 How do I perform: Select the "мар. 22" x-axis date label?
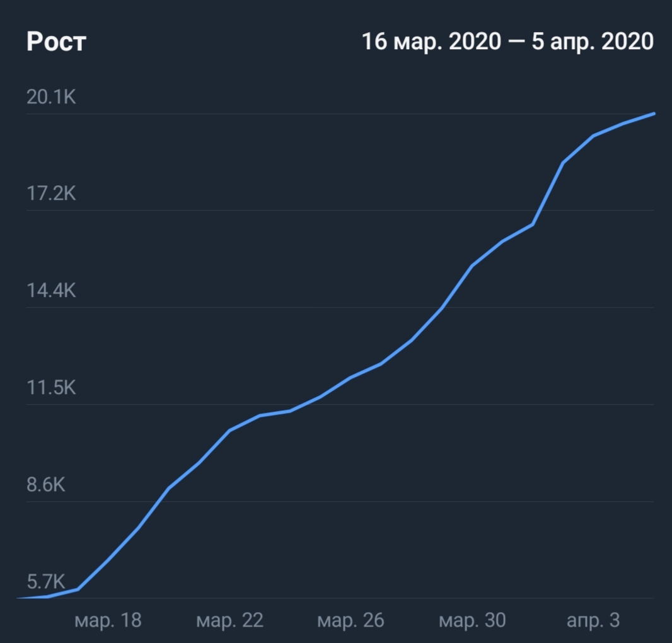pyautogui.click(x=229, y=620)
